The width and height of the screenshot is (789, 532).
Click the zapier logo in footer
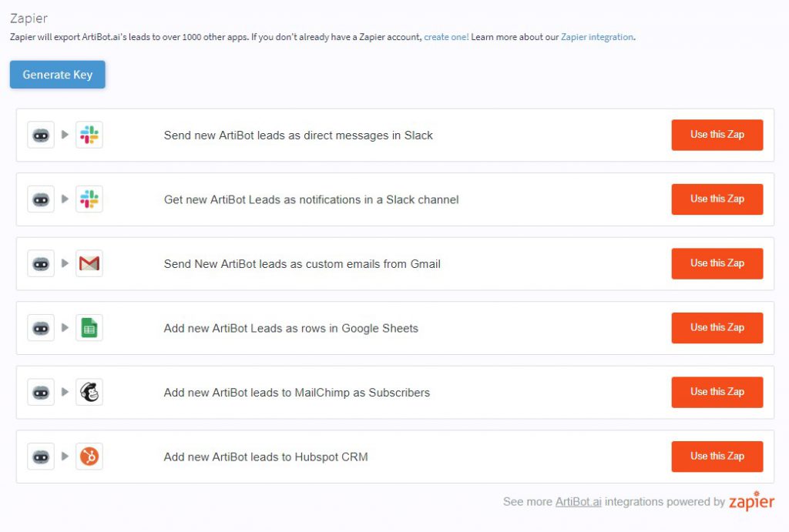[752, 501]
